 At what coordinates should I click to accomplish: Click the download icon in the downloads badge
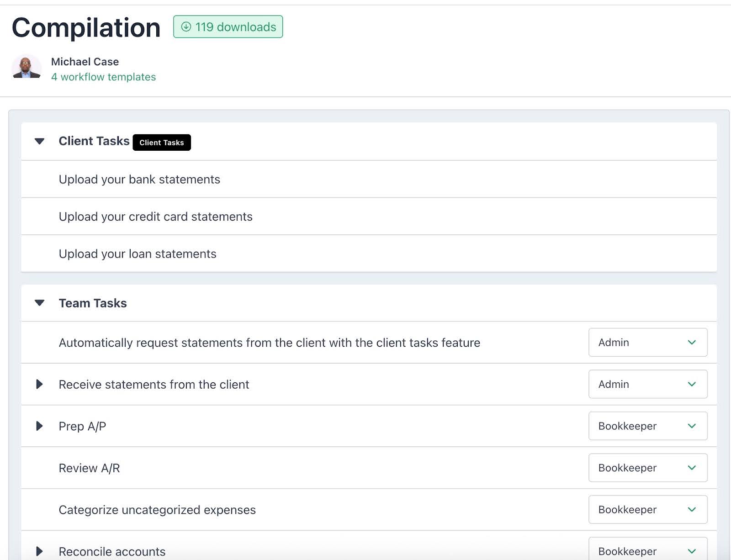[186, 27]
